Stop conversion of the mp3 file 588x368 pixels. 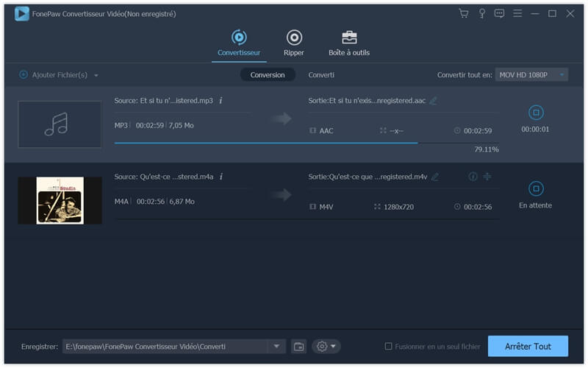536,113
